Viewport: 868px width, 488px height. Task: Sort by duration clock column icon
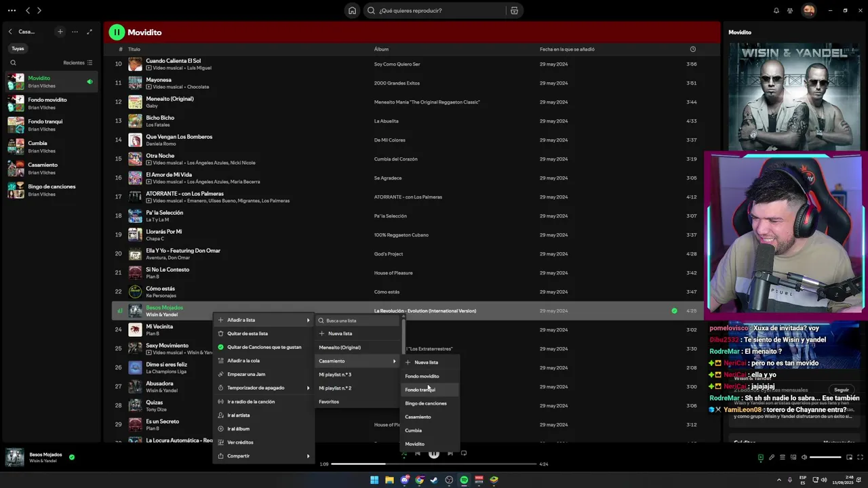[692, 49]
